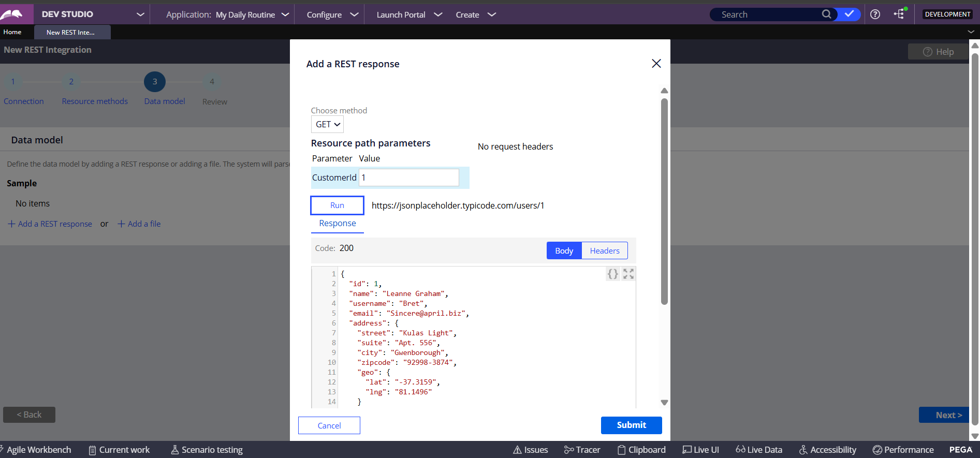Open Issues in the bottom toolbar
The height and width of the screenshot is (458, 980).
point(530,450)
